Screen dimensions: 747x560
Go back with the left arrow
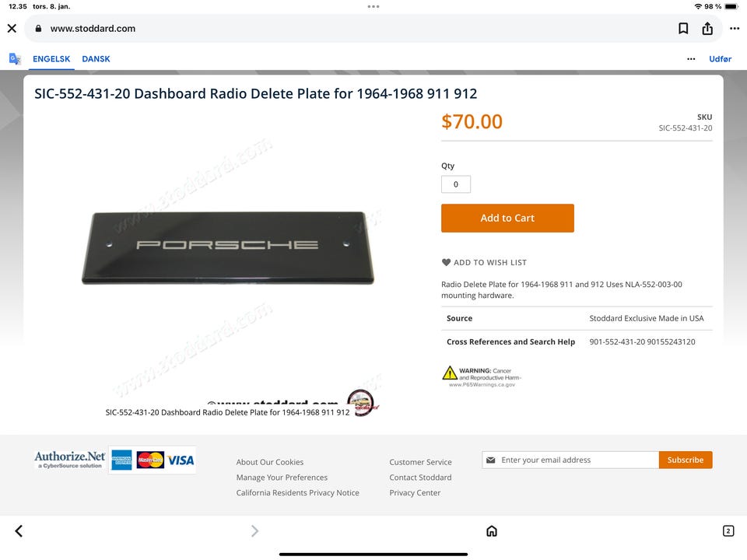[x=19, y=531]
